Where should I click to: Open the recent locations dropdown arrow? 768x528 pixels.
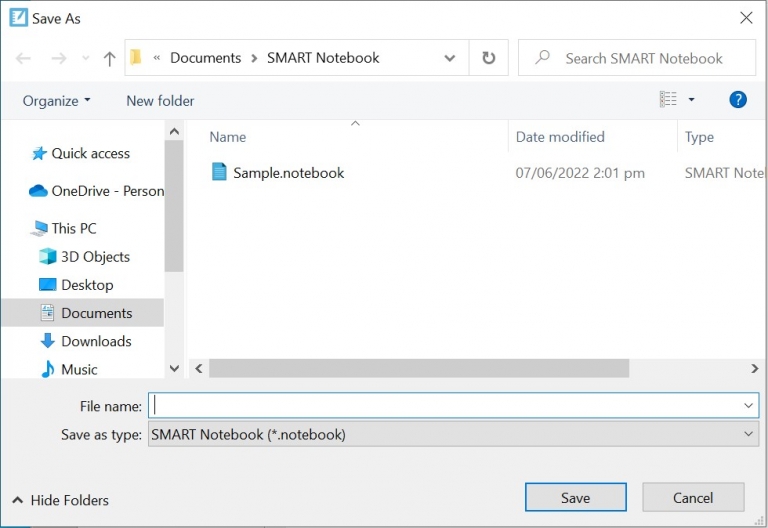[x=86, y=58]
